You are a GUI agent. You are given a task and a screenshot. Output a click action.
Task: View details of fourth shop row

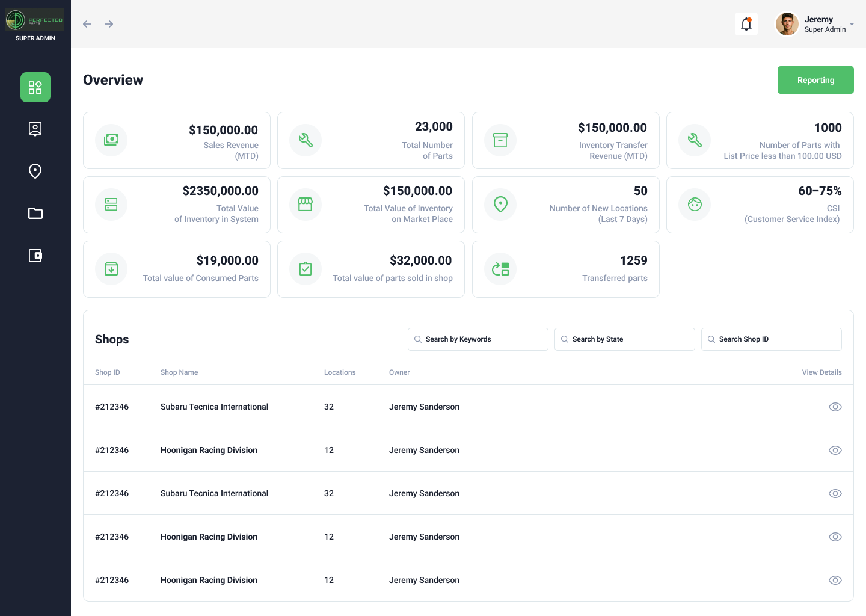835,537
